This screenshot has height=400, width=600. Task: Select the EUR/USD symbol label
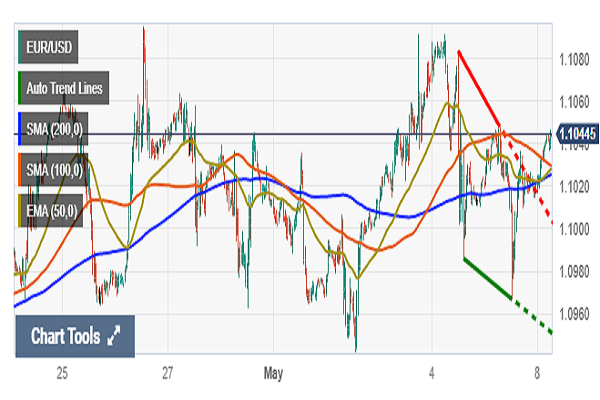(x=50, y=47)
